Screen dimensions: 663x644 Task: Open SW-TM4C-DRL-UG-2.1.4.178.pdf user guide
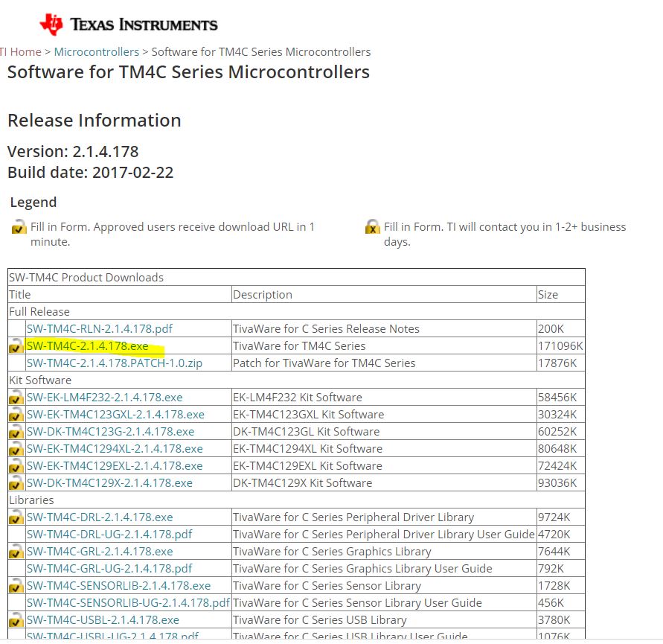coord(109,535)
